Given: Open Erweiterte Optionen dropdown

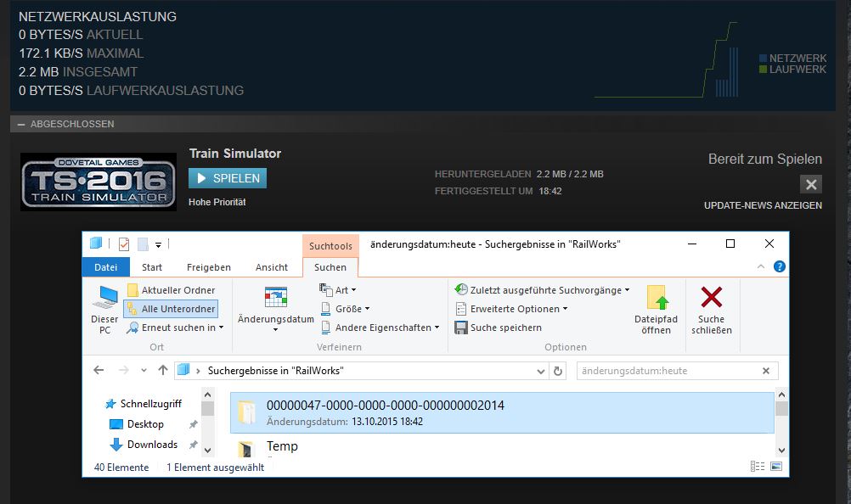Looking at the screenshot, I should point(511,309).
